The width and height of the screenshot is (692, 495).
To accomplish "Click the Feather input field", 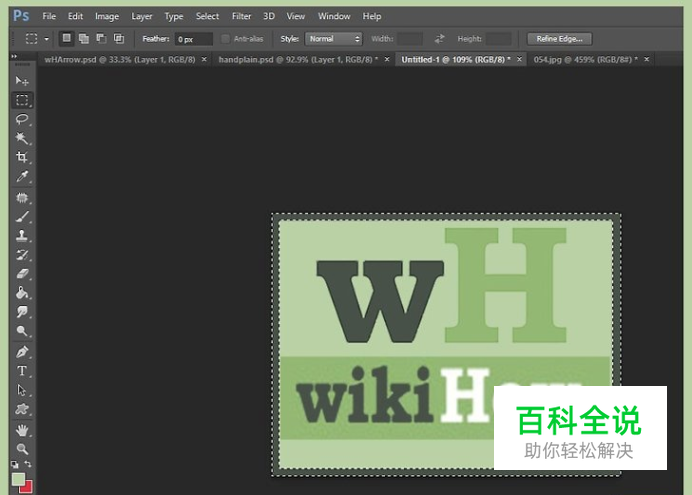I will [x=193, y=39].
